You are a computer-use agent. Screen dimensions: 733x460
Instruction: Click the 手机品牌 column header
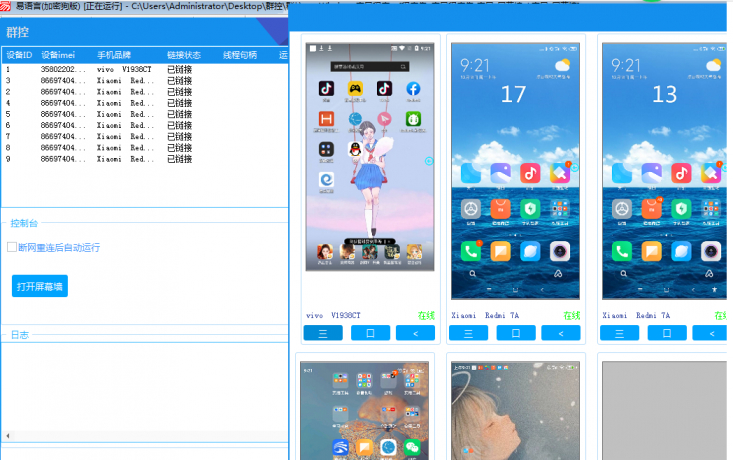tap(114, 55)
